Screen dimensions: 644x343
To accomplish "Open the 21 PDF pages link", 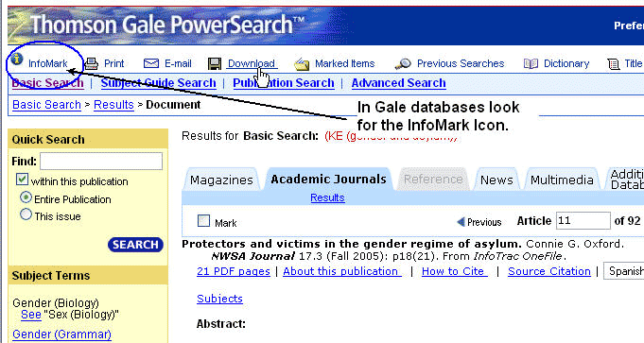I will tap(234, 271).
